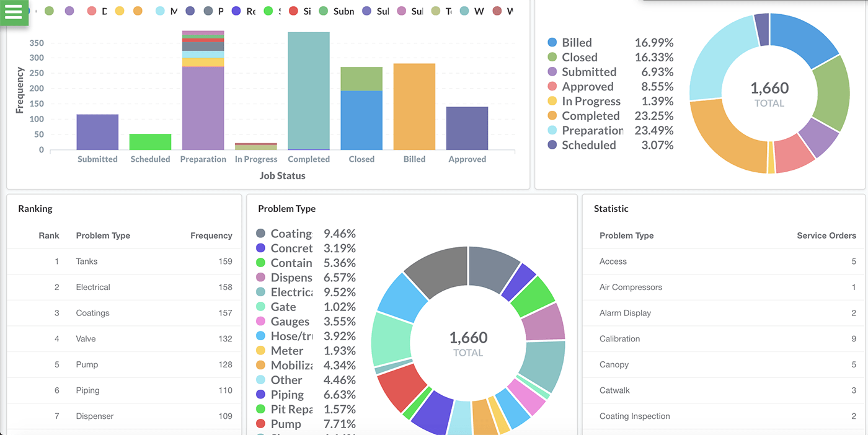
Task: Click the Scheduled legend dot
Action: 552,145
